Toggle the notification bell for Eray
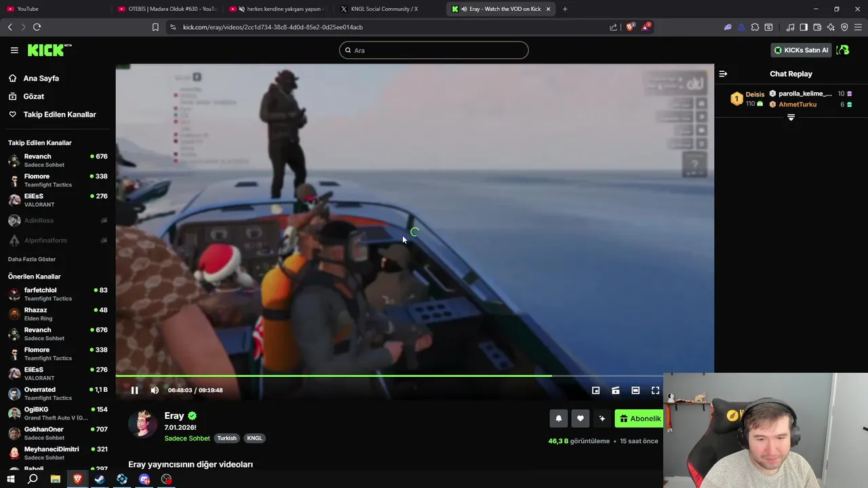868x488 pixels. pos(559,419)
